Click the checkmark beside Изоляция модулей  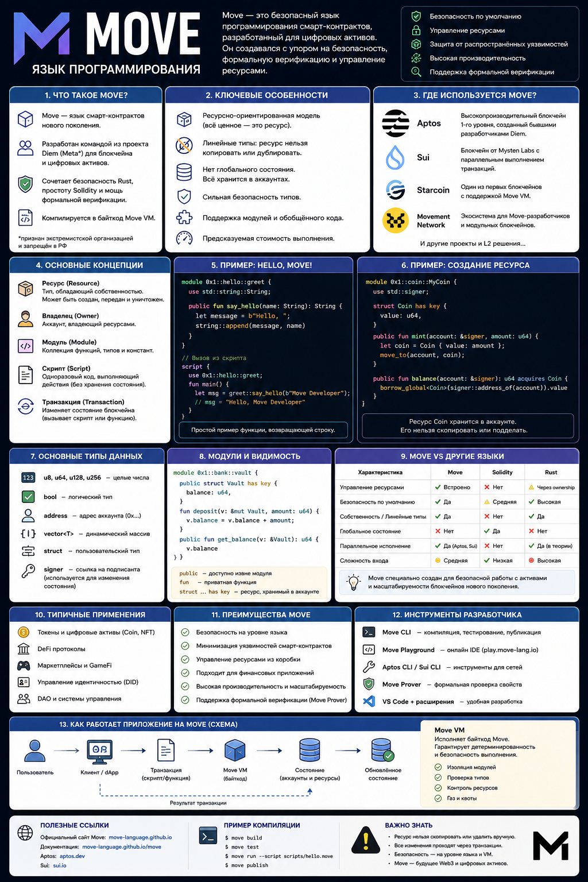[x=439, y=767]
